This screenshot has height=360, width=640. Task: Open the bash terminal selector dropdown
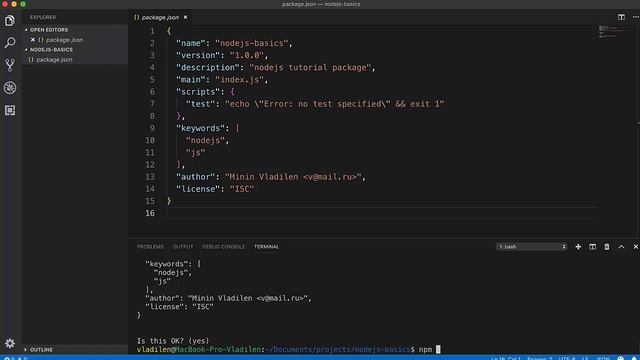coord(531,247)
